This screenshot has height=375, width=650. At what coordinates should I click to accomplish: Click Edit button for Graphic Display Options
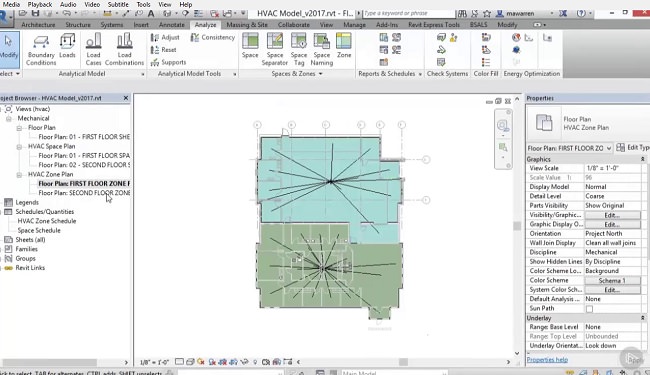612,224
